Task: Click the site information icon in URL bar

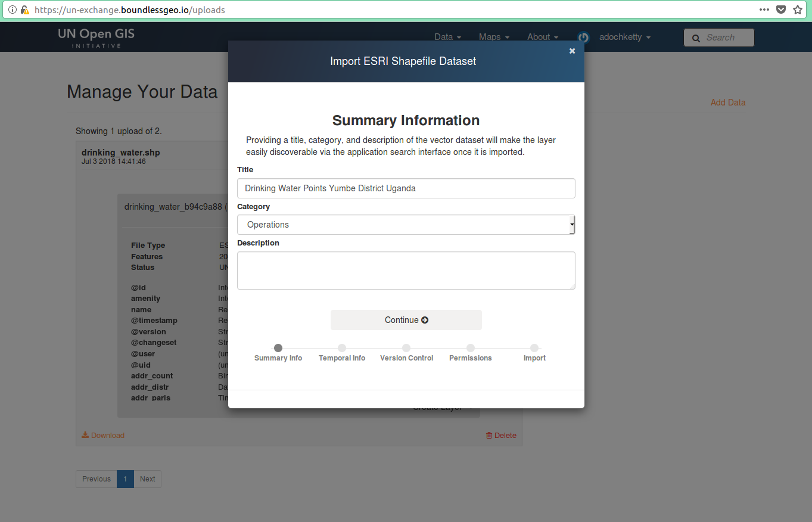Action: click(x=13, y=10)
